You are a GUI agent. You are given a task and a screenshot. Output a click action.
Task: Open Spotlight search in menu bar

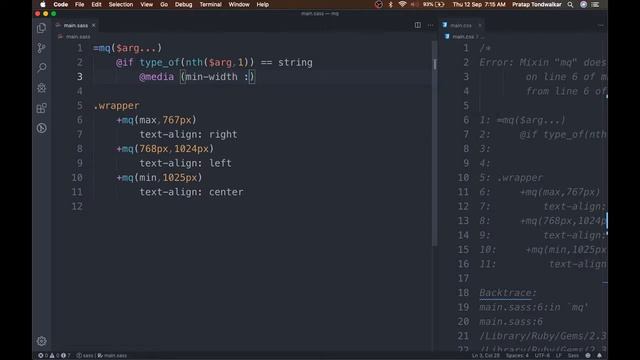pos(570,4)
